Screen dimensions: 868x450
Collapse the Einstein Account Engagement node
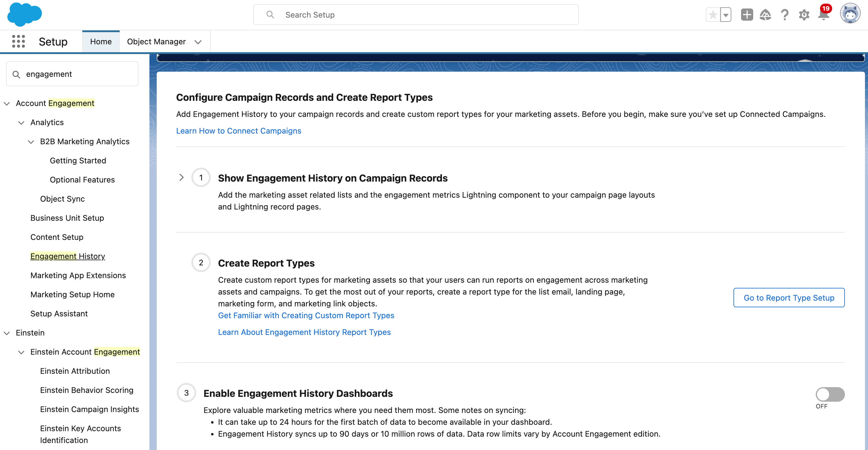tap(21, 352)
